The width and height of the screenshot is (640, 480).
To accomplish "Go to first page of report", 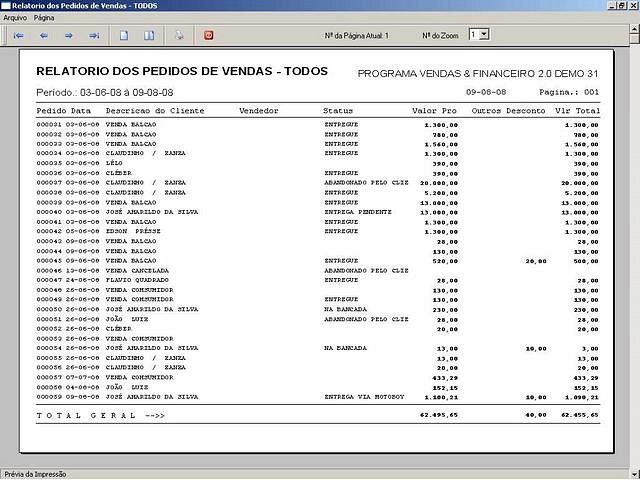I will [x=18, y=35].
